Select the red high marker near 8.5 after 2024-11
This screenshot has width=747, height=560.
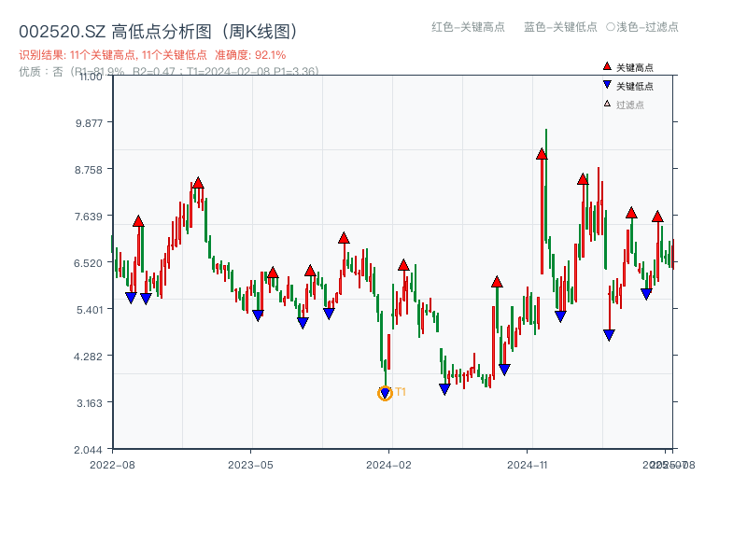tap(583, 179)
